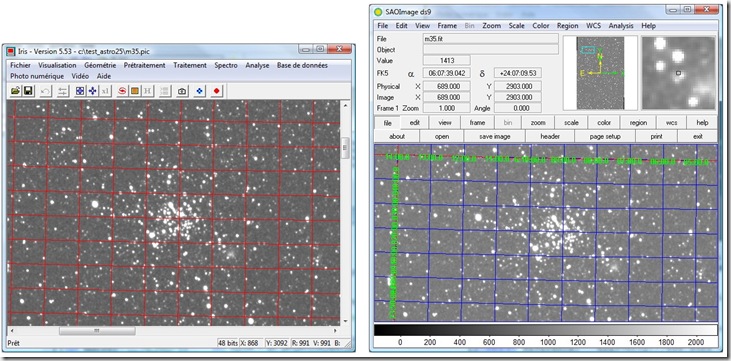Open the Color menu in ds9 menu bar
Image resolution: width=731 pixels, height=361 pixels.
click(541, 26)
